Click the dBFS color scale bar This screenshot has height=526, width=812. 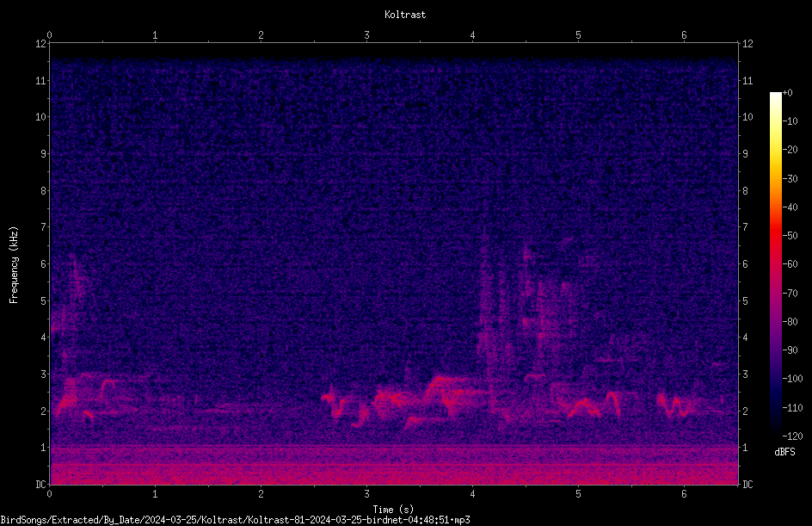coord(775,263)
